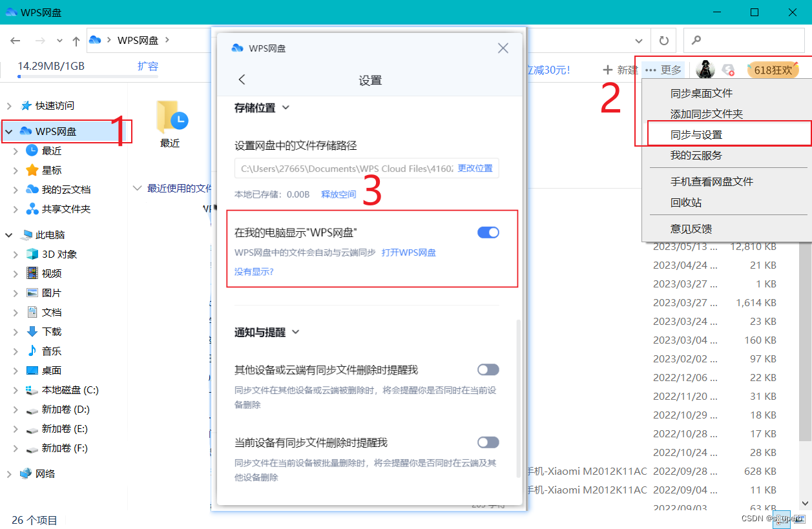The width and height of the screenshot is (812, 529).
Task: Select the 音乐 note icon
Action: pos(32,351)
